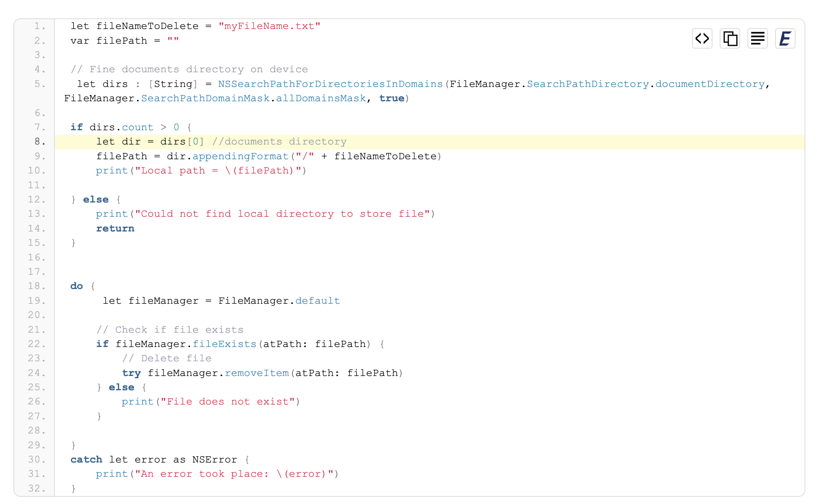Click the copy code icon
Image resolution: width=817 pixels, height=504 pixels.
pyautogui.click(x=729, y=38)
